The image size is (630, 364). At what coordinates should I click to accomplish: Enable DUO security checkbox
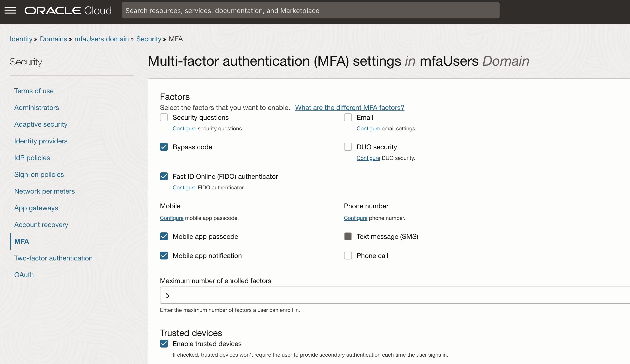tap(348, 147)
